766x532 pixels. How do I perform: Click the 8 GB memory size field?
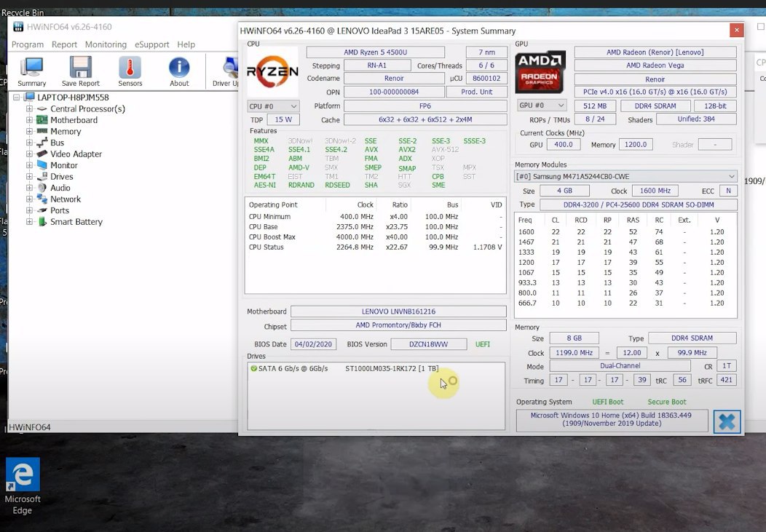[x=574, y=338]
